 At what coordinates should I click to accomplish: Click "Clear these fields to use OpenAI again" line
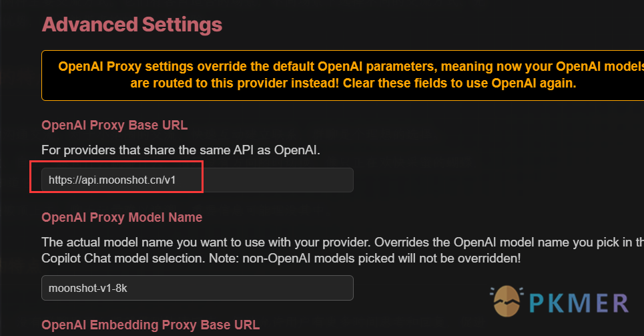pyautogui.click(x=459, y=83)
